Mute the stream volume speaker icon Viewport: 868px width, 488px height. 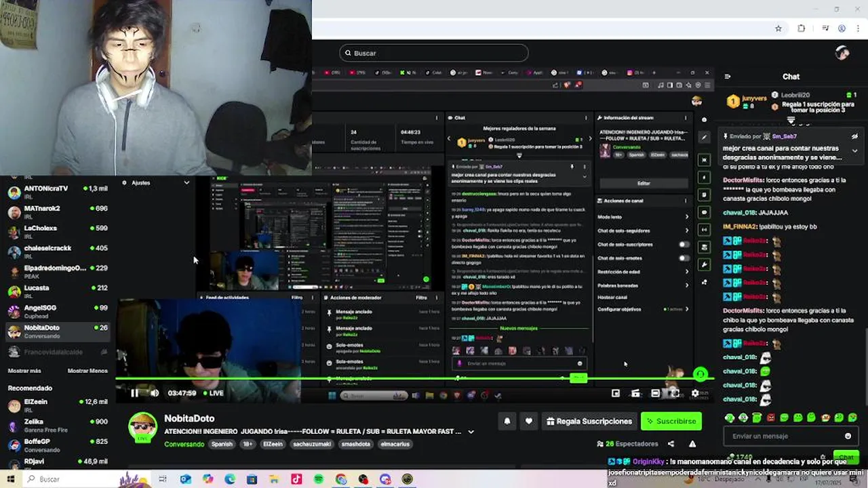click(x=155, y=393)
